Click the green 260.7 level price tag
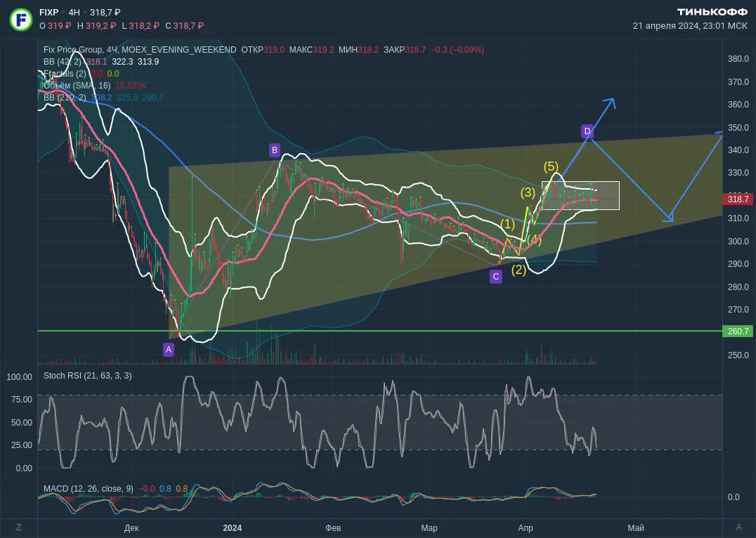756x538 pixels. click(738, 332)
